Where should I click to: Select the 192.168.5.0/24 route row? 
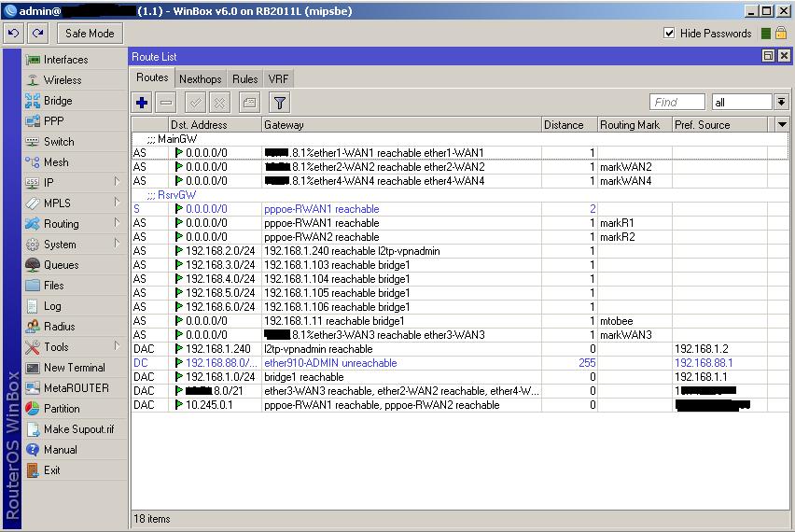pyautogui.click(x=459, y=293)
